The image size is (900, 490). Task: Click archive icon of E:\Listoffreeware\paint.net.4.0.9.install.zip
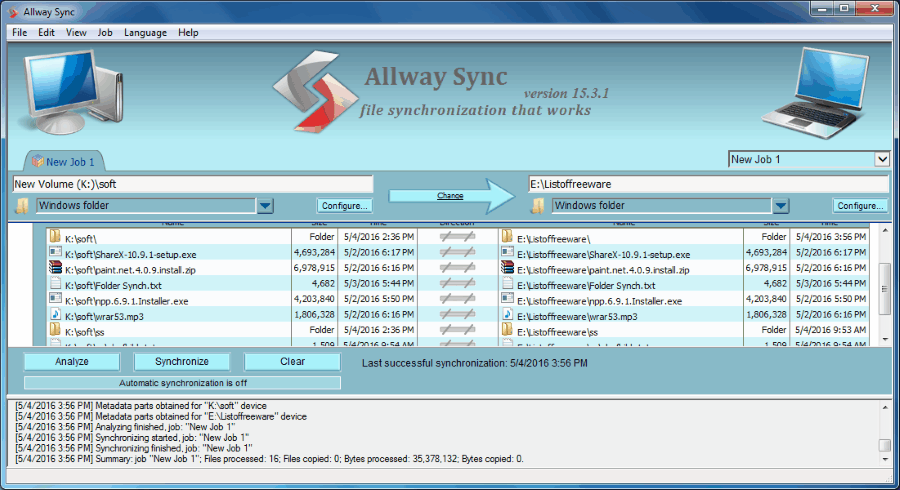(507, 267)
